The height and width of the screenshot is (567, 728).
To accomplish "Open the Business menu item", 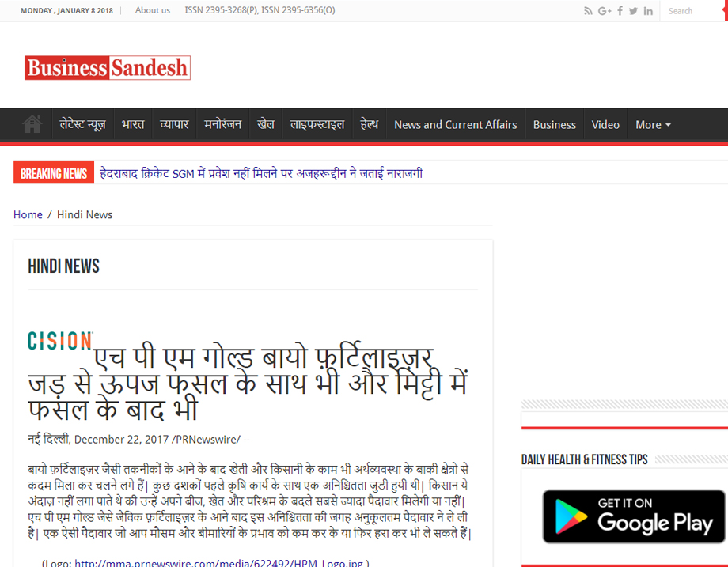I will pos(555,125).
